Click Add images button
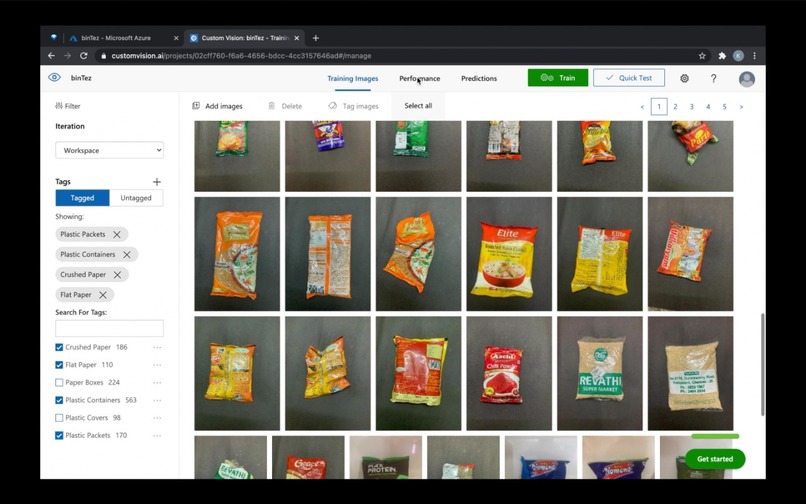Image resolution: width=806 pixels, height=504 pixels. (x=217, y=106)
